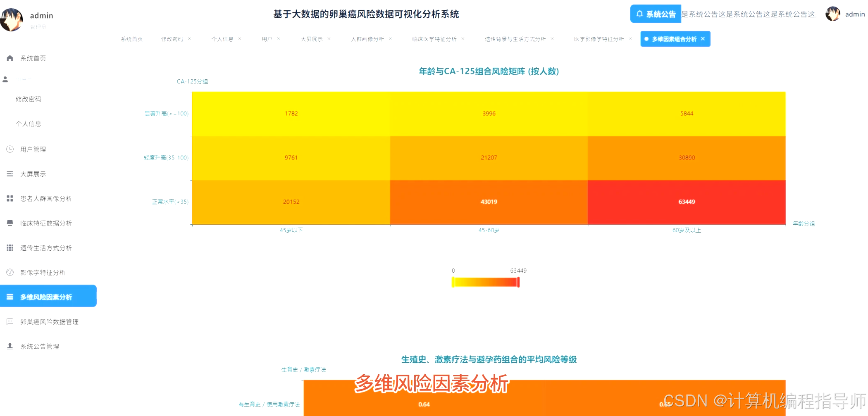
Task: Click the grid icon beside 遗传生活方式分析
Action: pyautogui.click(x=10, y=248)
